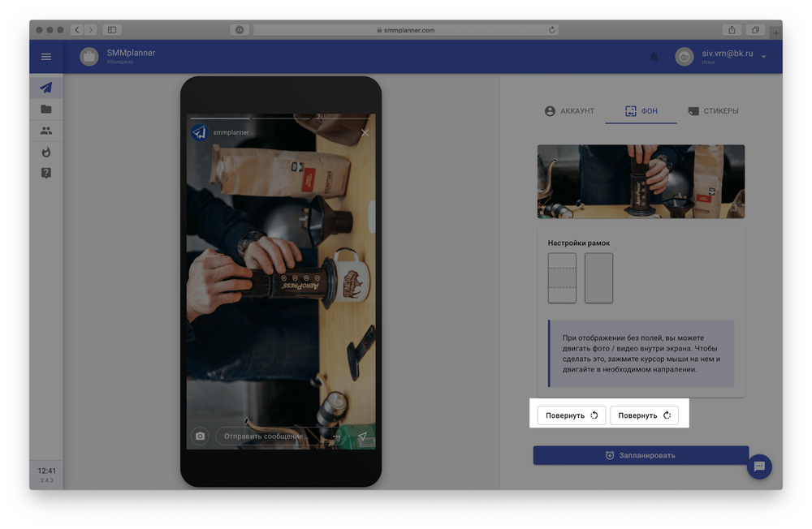Click the camera icon in story preview

(x=200, y=436)
